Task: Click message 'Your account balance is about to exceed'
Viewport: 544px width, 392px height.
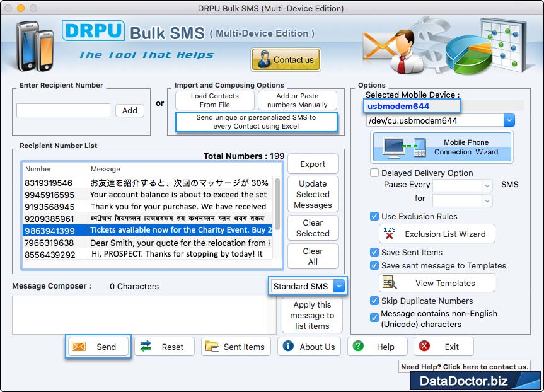Action: pyautogui.click(x=178, y=195)
